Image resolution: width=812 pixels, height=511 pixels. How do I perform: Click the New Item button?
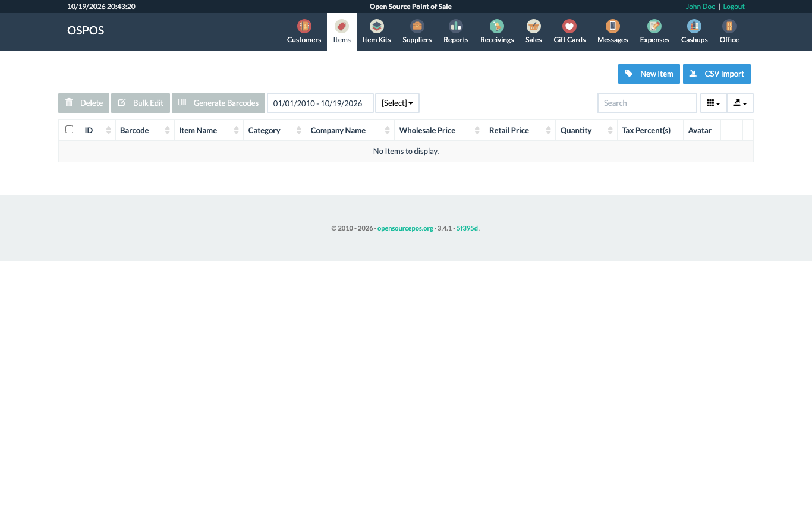[x=649, y=74]
